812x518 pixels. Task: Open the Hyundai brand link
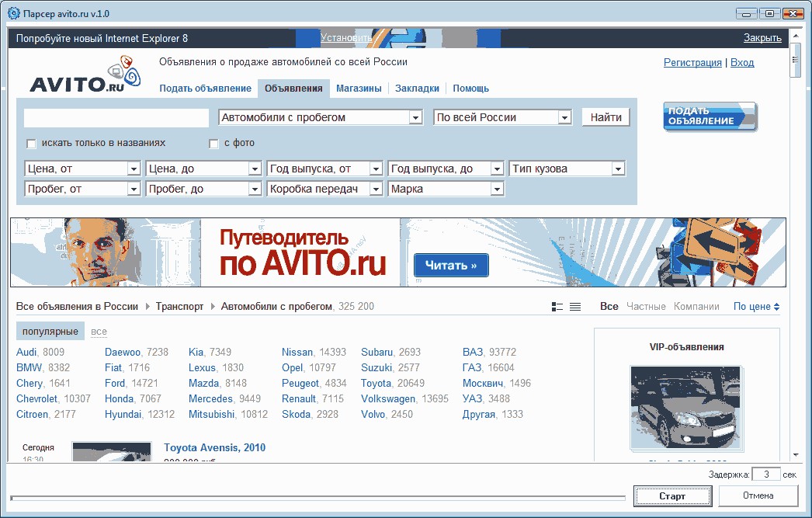point(123,415)
